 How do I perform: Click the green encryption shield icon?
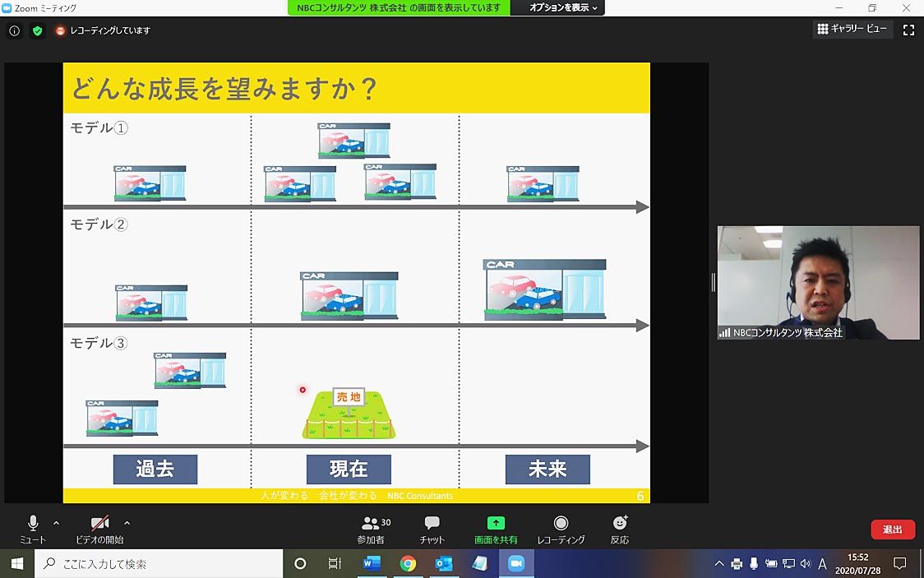[x=37, y=30]
